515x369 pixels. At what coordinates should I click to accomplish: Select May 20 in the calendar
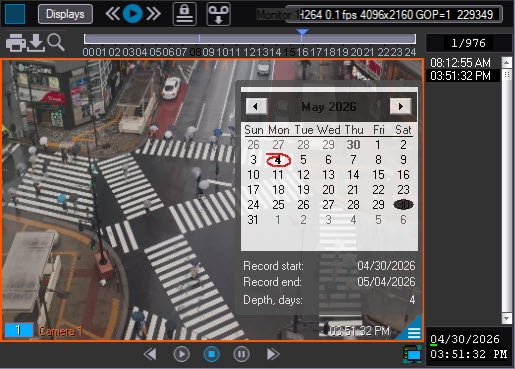click(328, 190)
